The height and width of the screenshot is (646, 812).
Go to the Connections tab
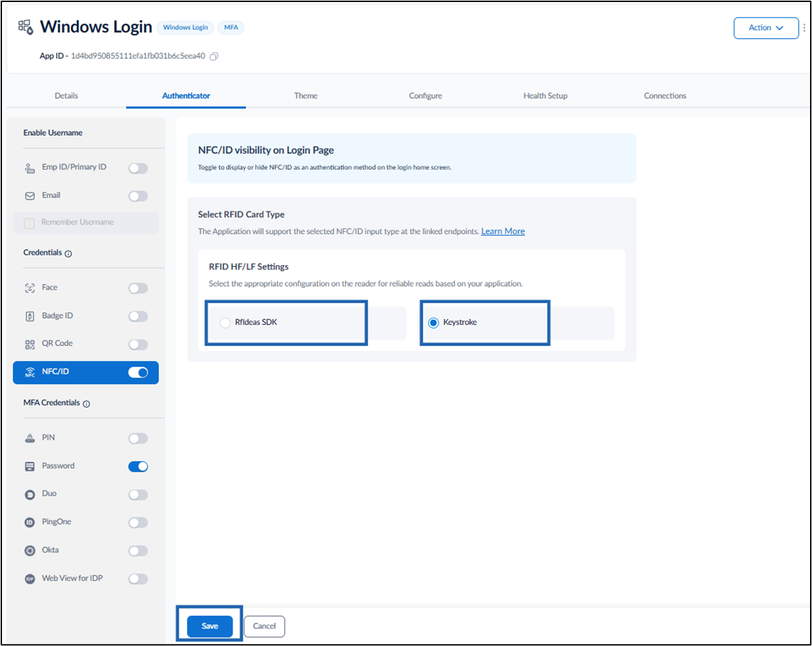tap(665, 96)
